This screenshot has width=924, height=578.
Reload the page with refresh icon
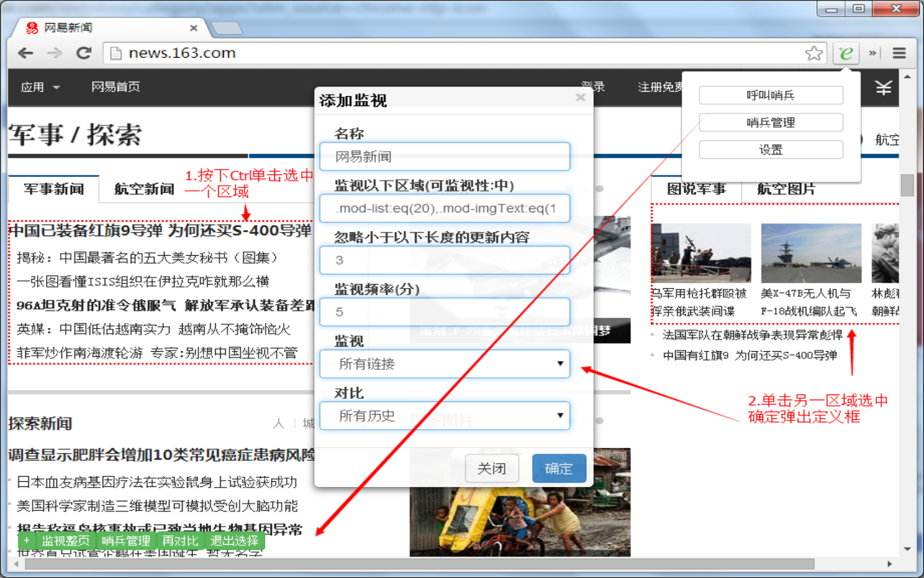point(84,53)
